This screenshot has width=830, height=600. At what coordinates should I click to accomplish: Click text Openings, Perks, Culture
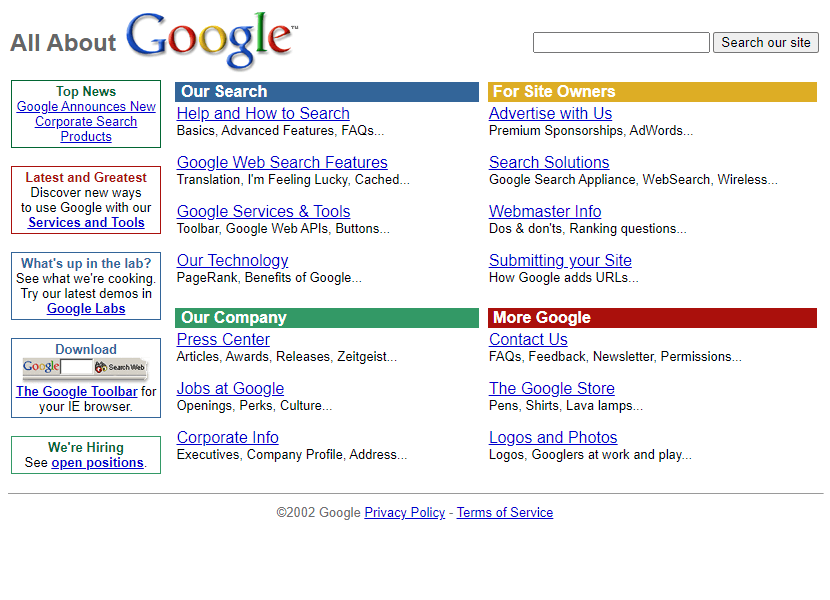255,406
